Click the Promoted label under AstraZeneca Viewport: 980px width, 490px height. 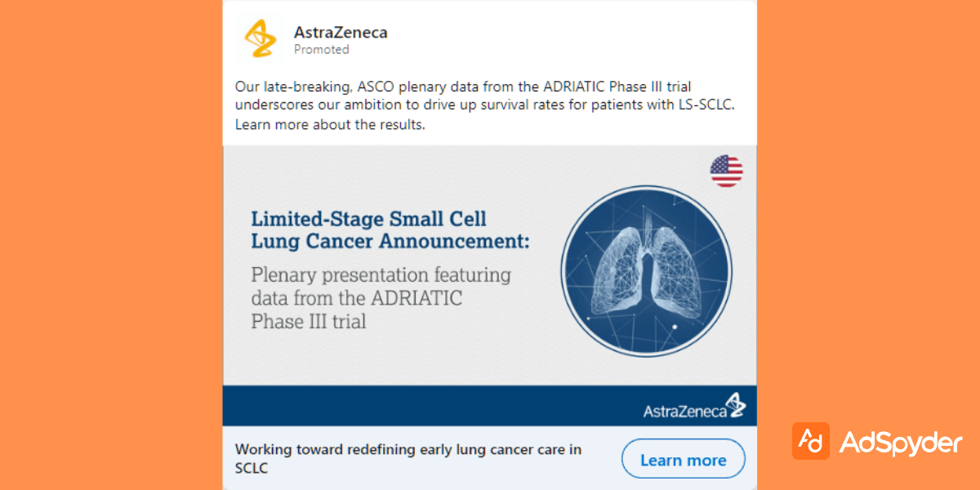pyautogui.click(x=322, y=50)
